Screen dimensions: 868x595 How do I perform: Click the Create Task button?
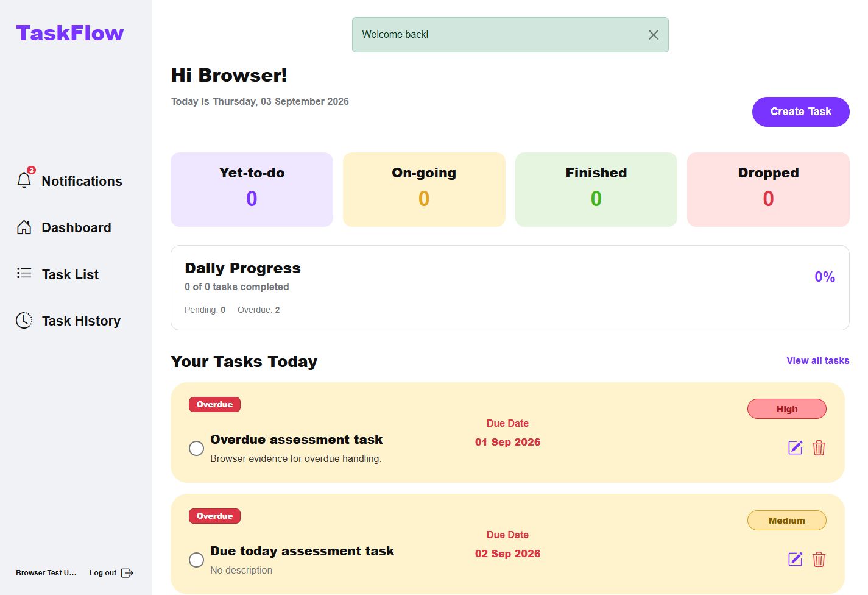coord(800,112)
